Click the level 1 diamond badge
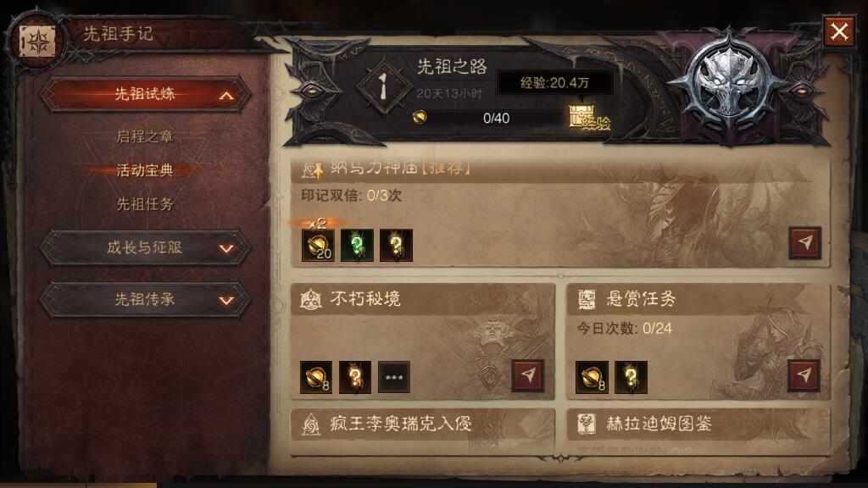The width and height of the screenshot is (868, 488). 383,87
